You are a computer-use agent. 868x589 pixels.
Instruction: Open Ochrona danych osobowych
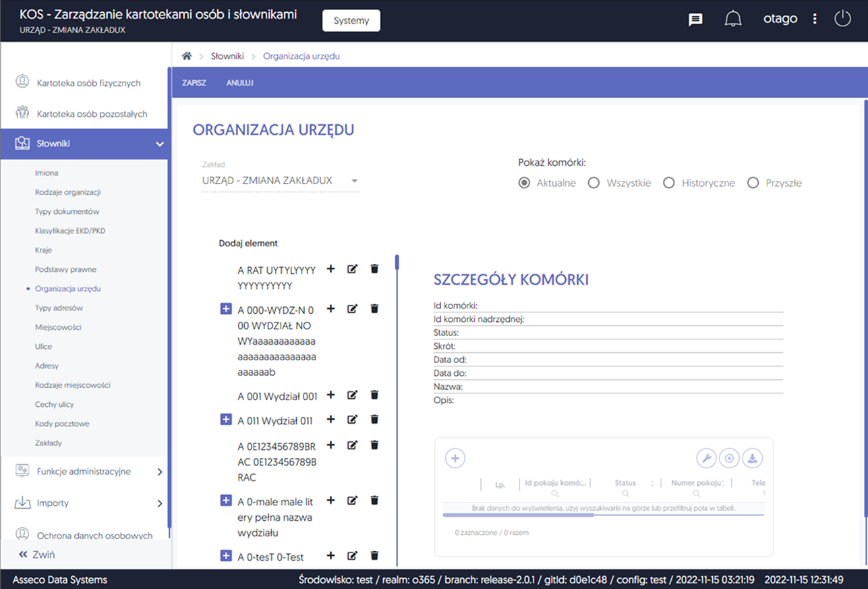pos(94,535)
